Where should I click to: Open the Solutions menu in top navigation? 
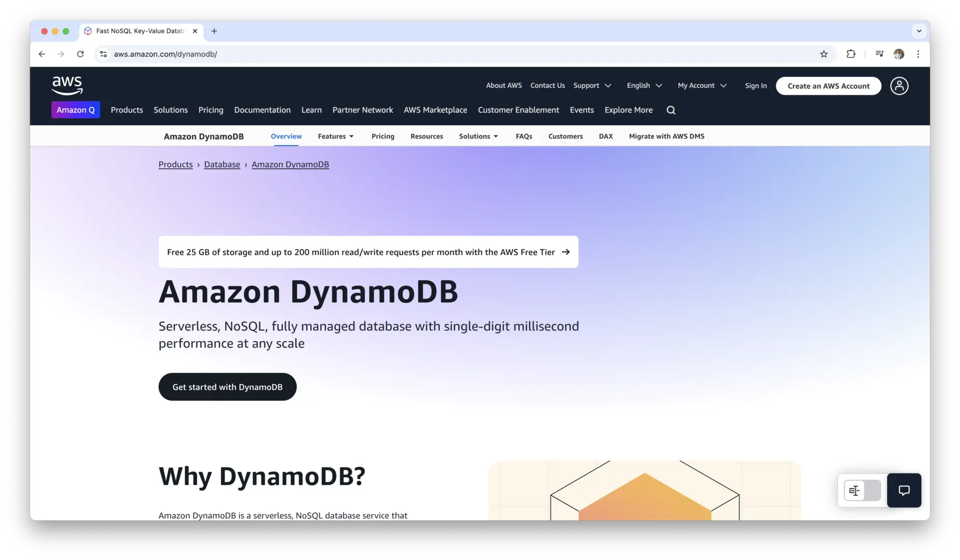point(171,110)
